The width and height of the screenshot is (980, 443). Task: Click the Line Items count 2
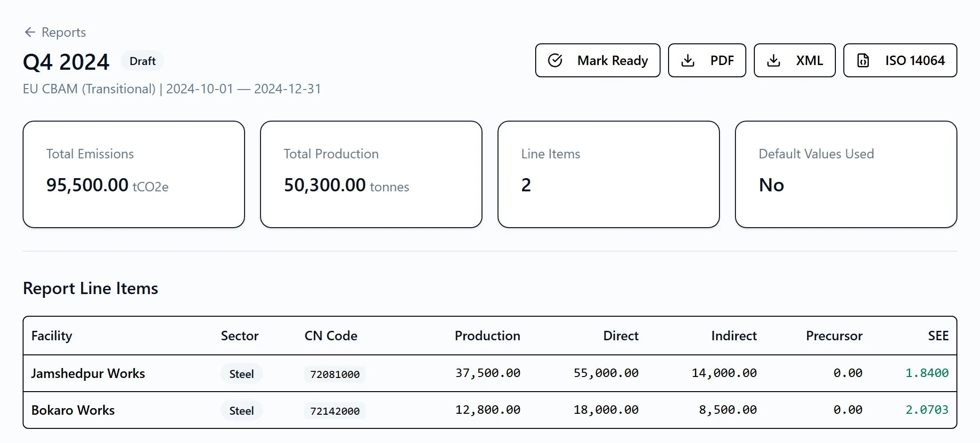click(x=526, y=185)
